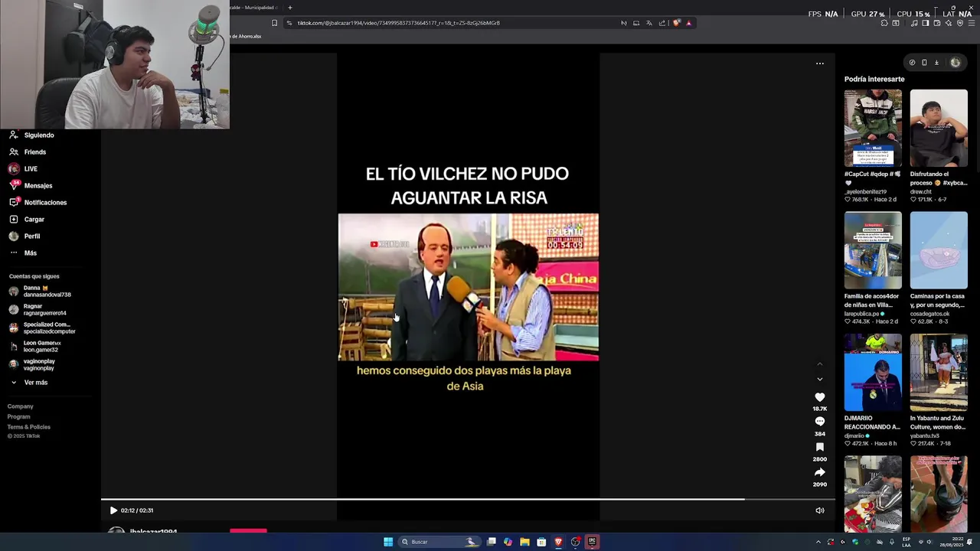Open the music note playlist icon in the toolbar
The image size is (980, 551).
click(913, 23)
